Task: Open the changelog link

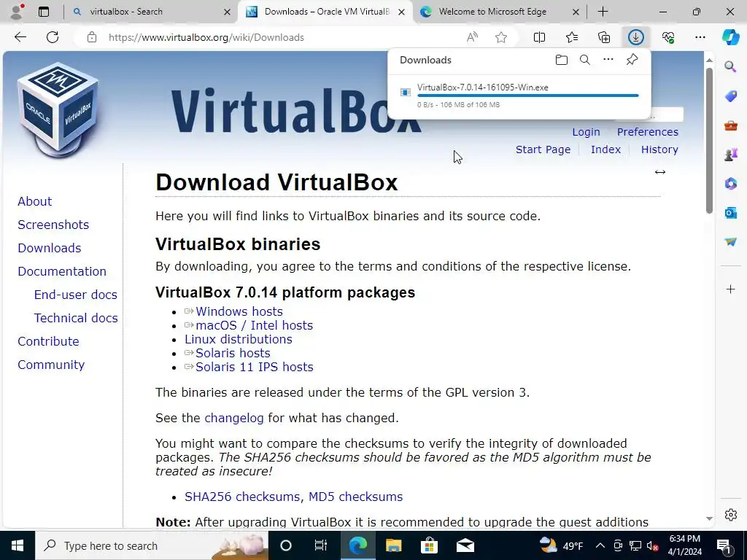Action: [234, 418]
